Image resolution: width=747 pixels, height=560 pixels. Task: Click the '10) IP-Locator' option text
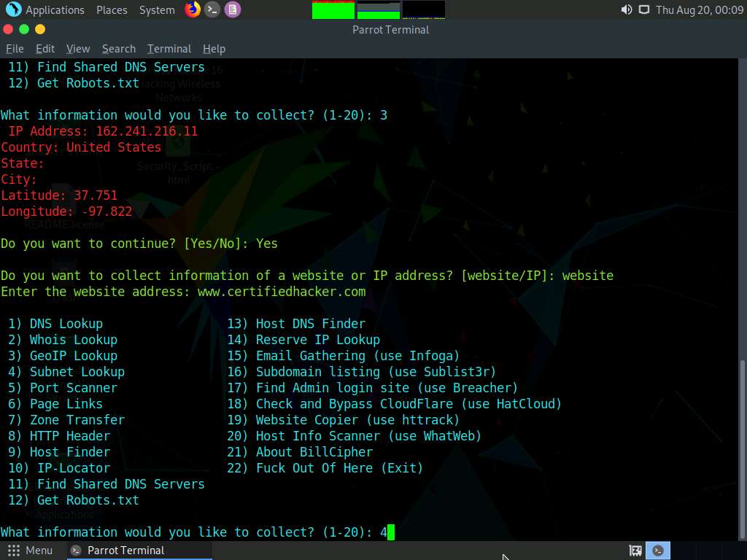click(59, 468)
